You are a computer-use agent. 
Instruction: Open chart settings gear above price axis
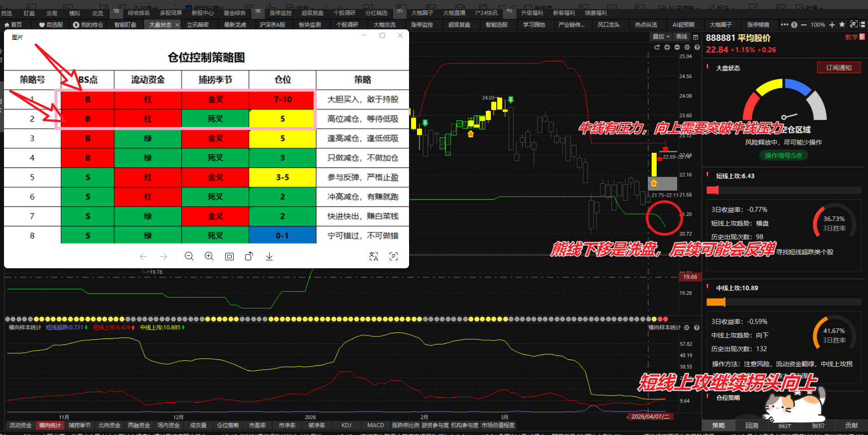click(687, 47)
